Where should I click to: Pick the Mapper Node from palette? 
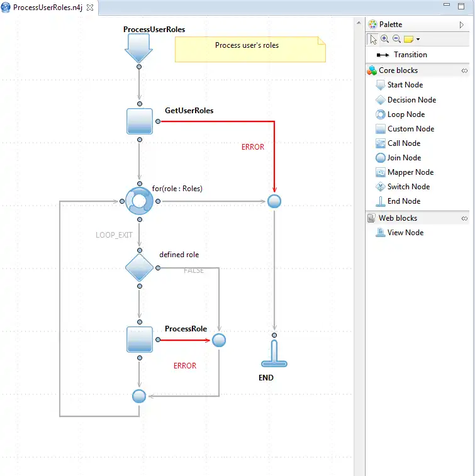coord(405,172)
